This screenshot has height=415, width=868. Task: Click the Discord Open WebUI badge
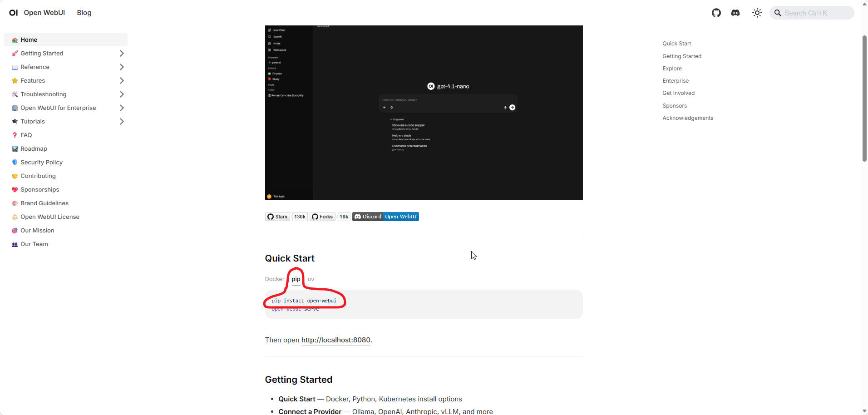(x=385, y=217)
